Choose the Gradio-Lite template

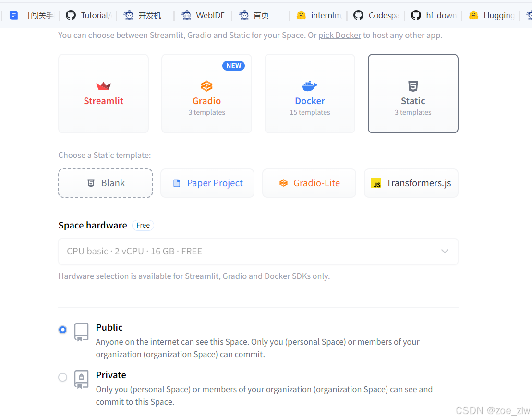pos(309,183)
